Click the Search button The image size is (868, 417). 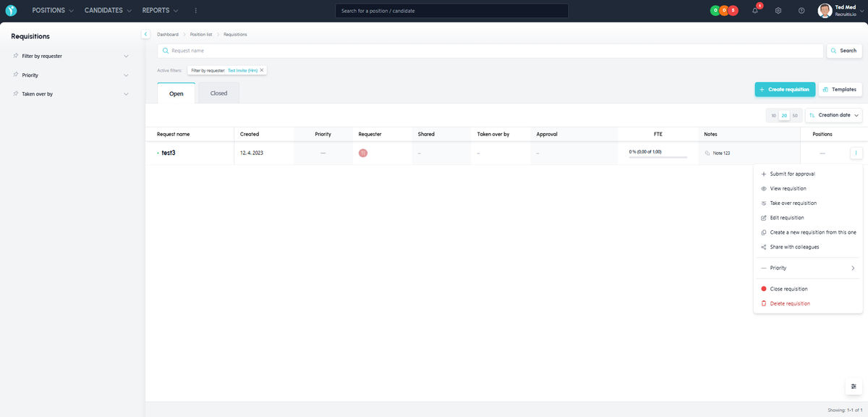[x=844, y=51]
